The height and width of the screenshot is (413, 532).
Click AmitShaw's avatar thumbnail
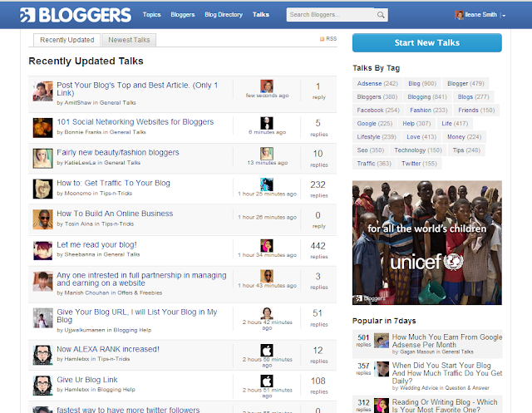point(42,91)
